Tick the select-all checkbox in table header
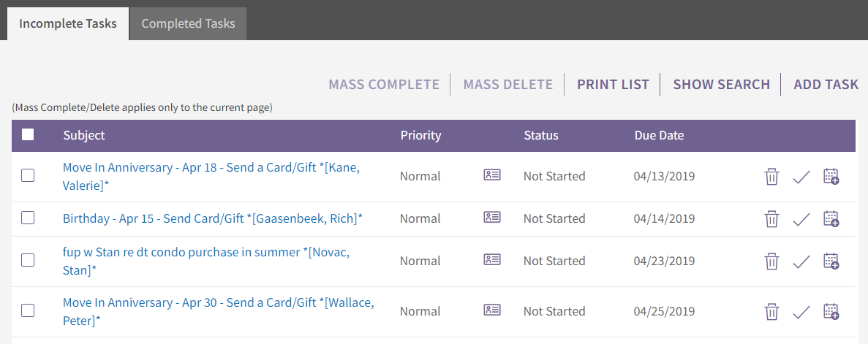The image size is (868, 344). coord(28,134)
